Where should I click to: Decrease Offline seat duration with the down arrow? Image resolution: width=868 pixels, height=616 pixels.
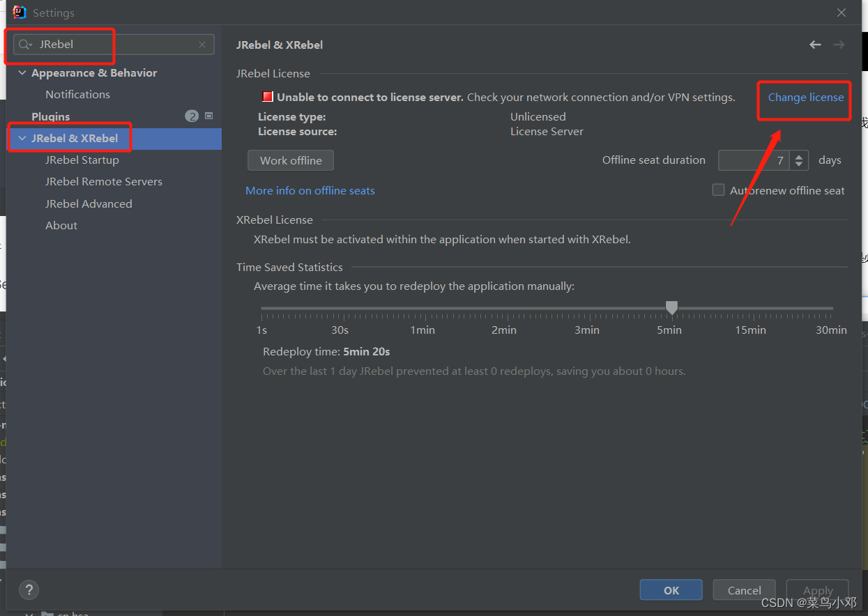coord(800,165)
